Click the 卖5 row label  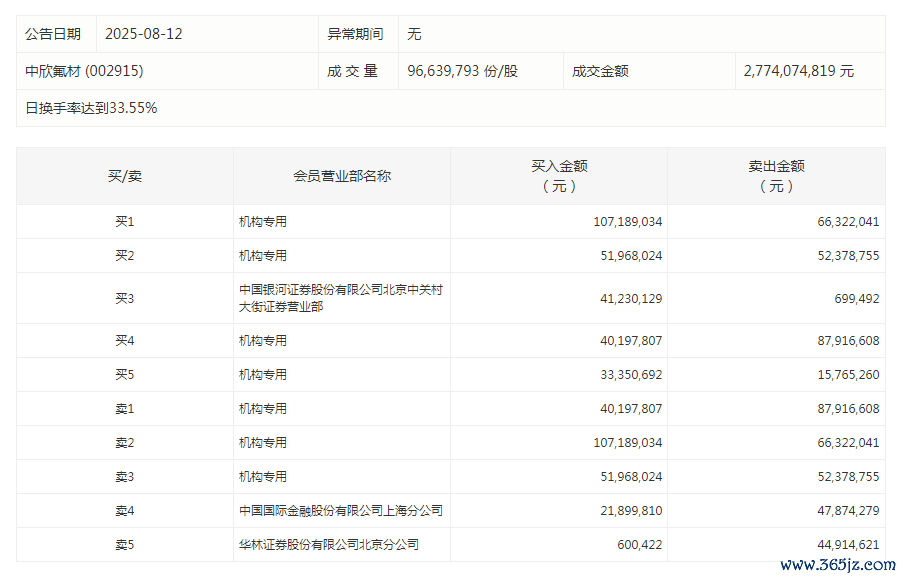125,544
